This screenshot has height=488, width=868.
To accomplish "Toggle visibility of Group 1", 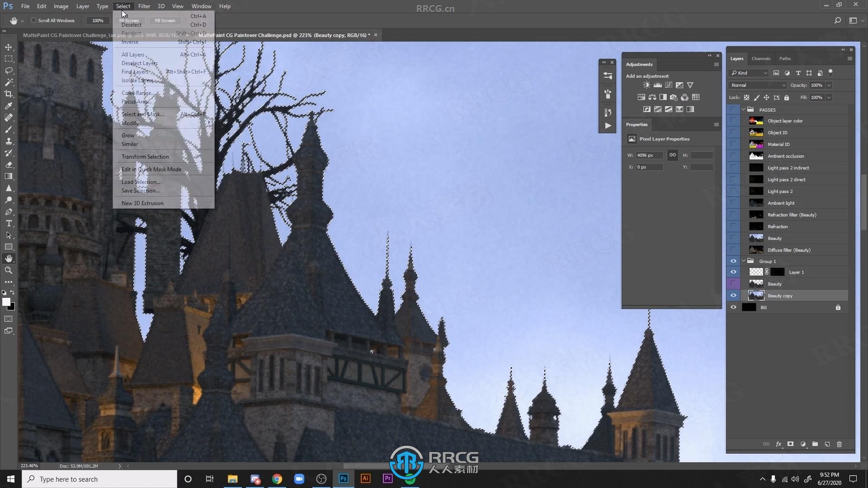I will [733, 261].
